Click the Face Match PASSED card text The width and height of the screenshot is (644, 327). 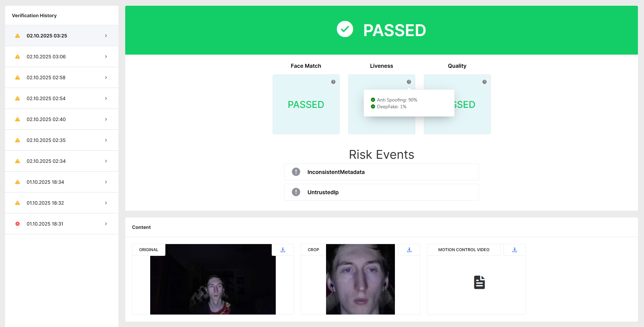tap(306, 105)
